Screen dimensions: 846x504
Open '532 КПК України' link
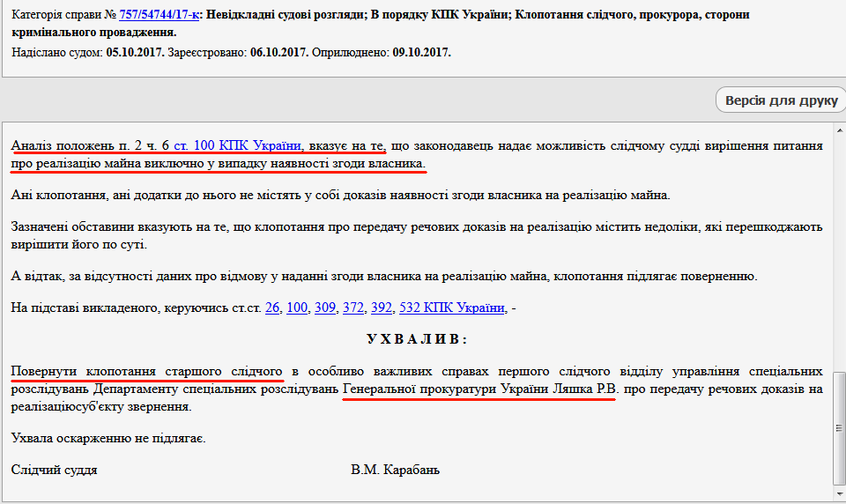point(452,308)
